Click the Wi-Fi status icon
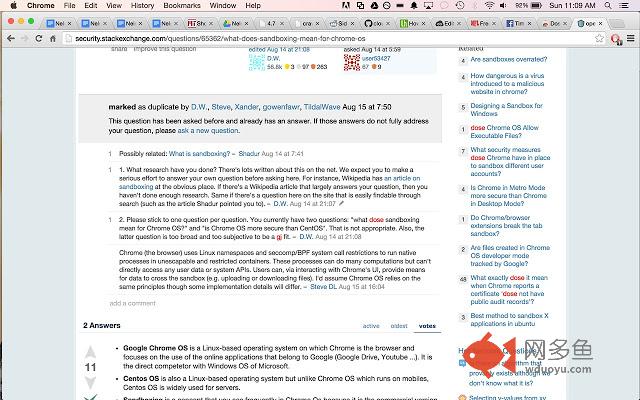The height and width of the screenshot is (400, 640). (489, 5)
